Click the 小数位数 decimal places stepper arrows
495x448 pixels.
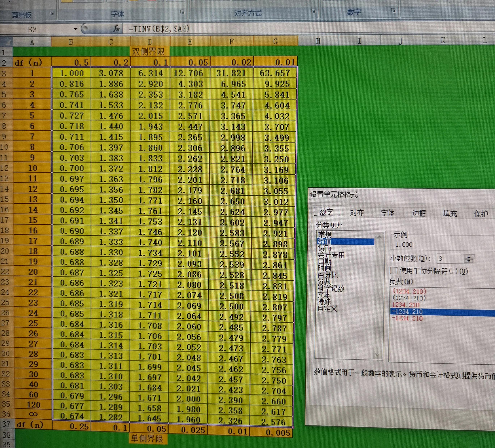tap(469, 259)
